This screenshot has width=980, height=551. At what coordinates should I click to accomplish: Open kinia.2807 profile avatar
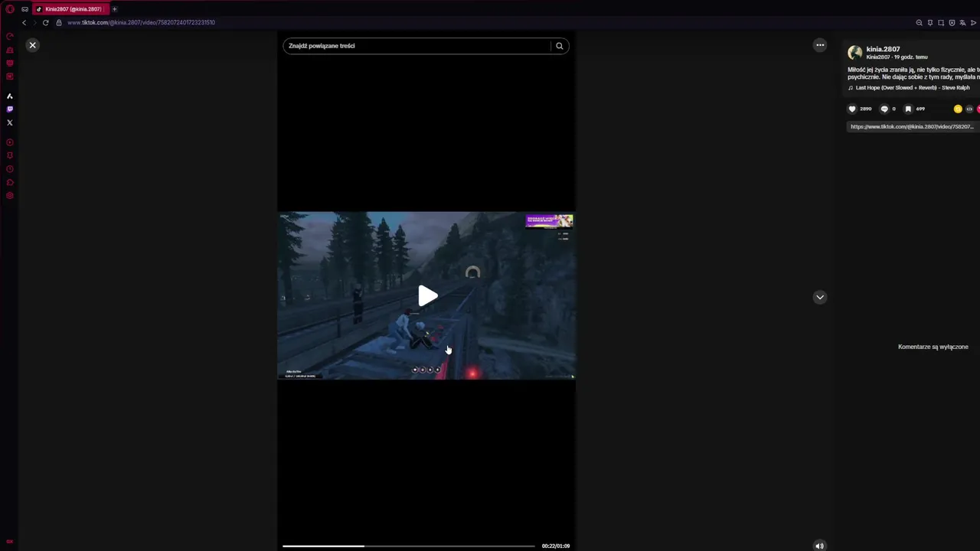855,53
